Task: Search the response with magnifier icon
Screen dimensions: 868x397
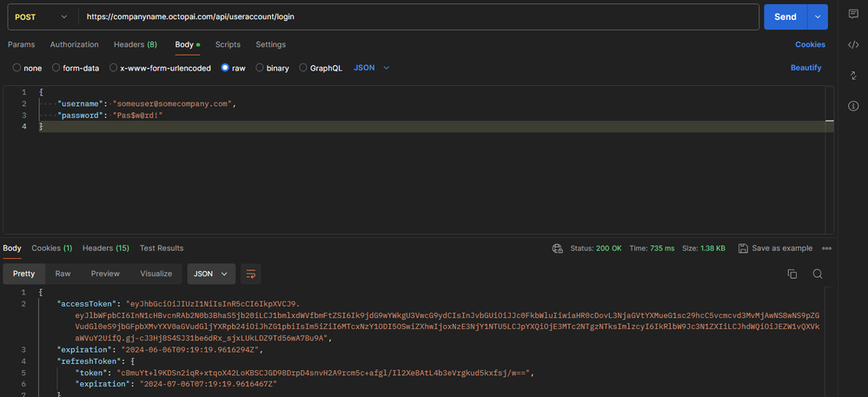Action: click(x=818, y=274)
